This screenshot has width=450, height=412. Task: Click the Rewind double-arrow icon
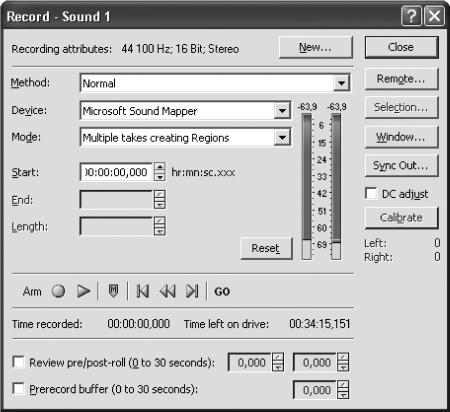(167, 291)
